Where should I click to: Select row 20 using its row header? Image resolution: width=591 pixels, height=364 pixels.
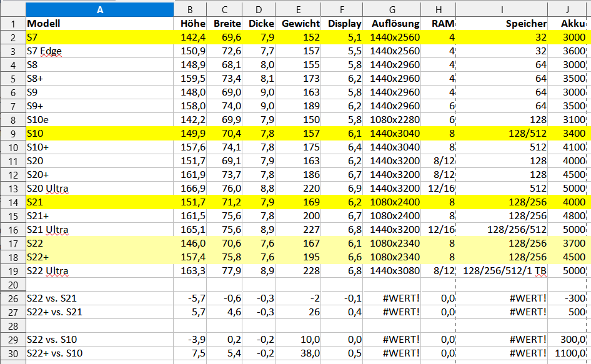[x=12, y=284]
